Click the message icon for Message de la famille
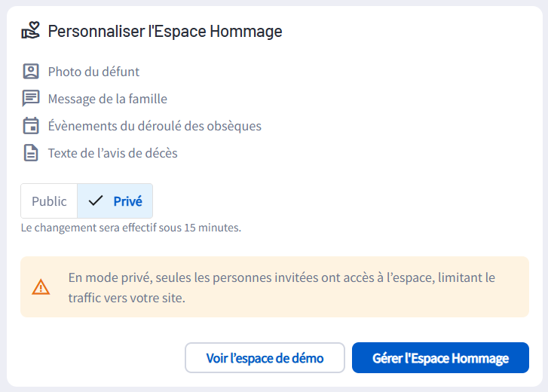The image size is (548, 392). 30,99
